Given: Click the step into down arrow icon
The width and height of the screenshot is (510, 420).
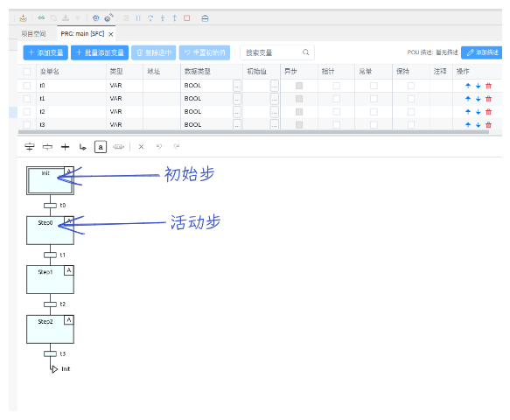Looking at the screenshot, I should pos(163,18).
